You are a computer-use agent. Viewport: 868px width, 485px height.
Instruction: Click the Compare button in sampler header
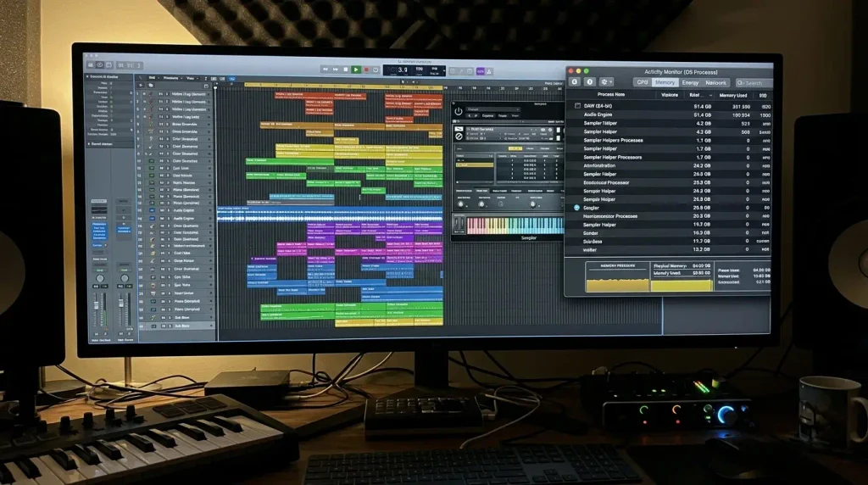pyautogui.click(x=487, y=115)
